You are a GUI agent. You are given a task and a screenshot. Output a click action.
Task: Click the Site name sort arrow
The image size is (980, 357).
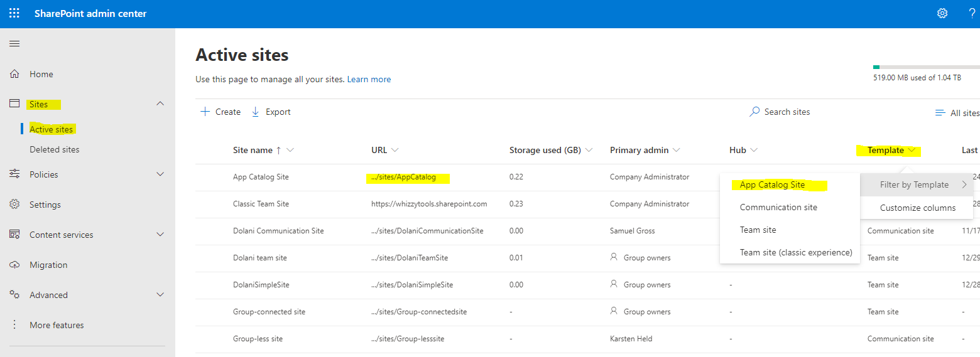pyautogui.click(x=278, y=150)
